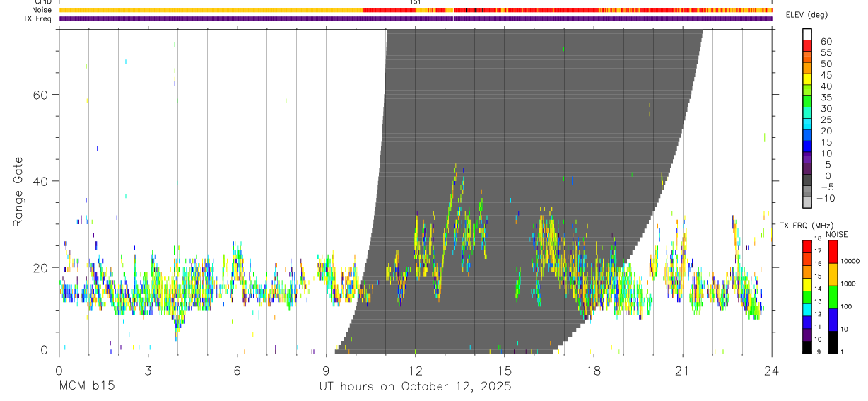The height and width of the screenshot is (401, 868).
Task: Select red ELEV swatch between 60 and 55
Action: (x=807, y=46)
